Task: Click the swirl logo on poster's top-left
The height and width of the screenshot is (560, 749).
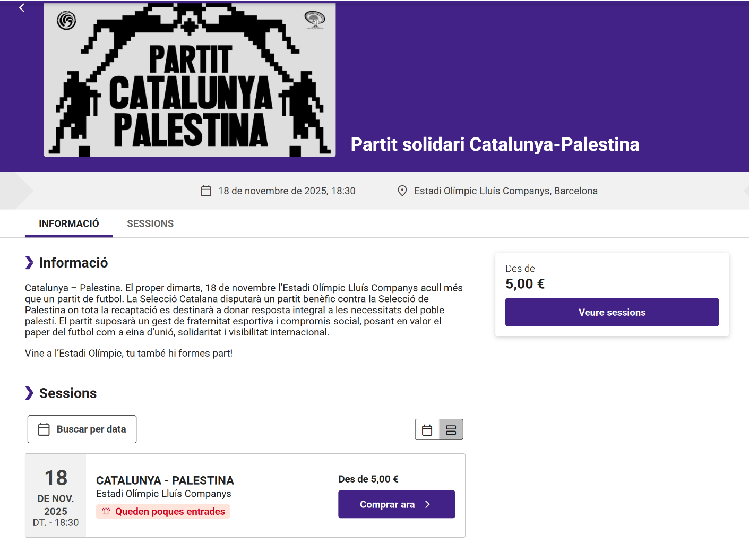Action: tap(66, 21)
